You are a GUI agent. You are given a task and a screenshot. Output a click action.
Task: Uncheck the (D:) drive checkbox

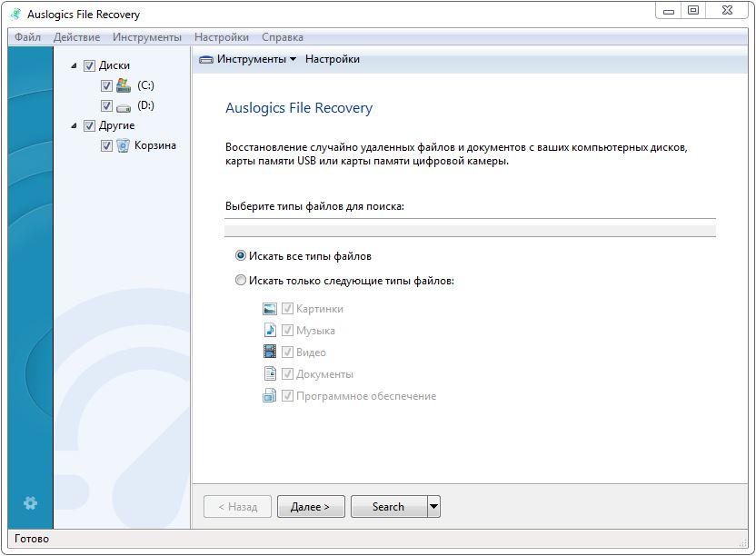106,105
